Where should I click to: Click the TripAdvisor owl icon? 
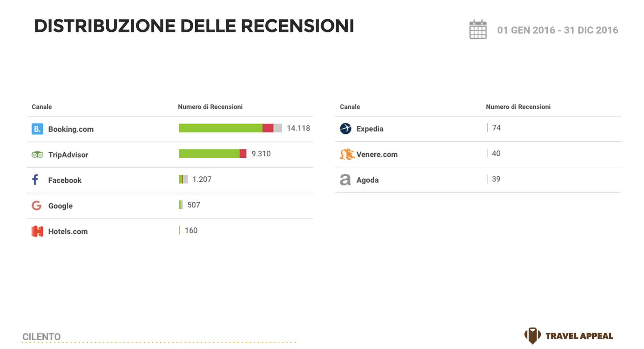point(37,155)
